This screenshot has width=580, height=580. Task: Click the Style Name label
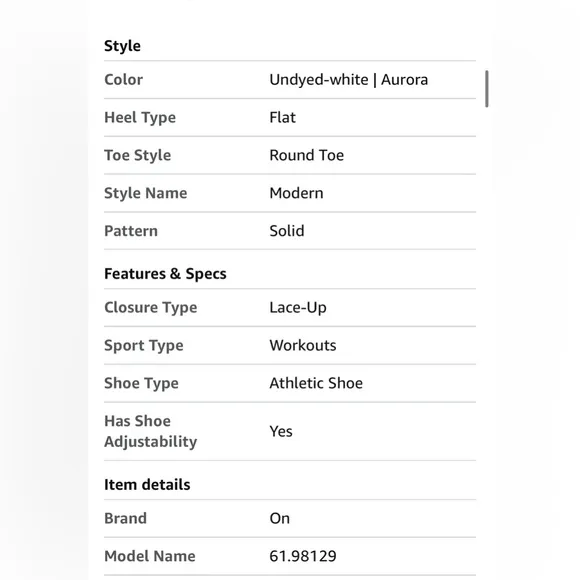pyautogui.click(x=146, y=193)
